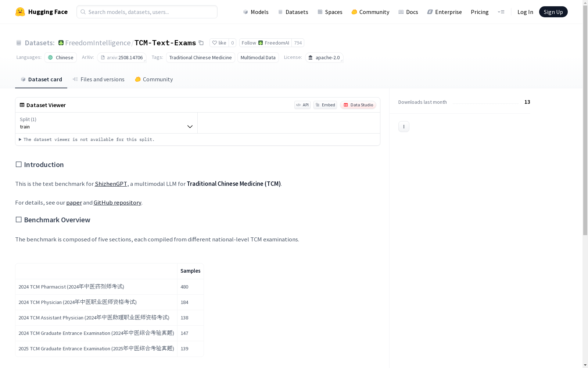Expand the dataset viewer not available message
588x368 pixels.
click(x=87, y=139)
